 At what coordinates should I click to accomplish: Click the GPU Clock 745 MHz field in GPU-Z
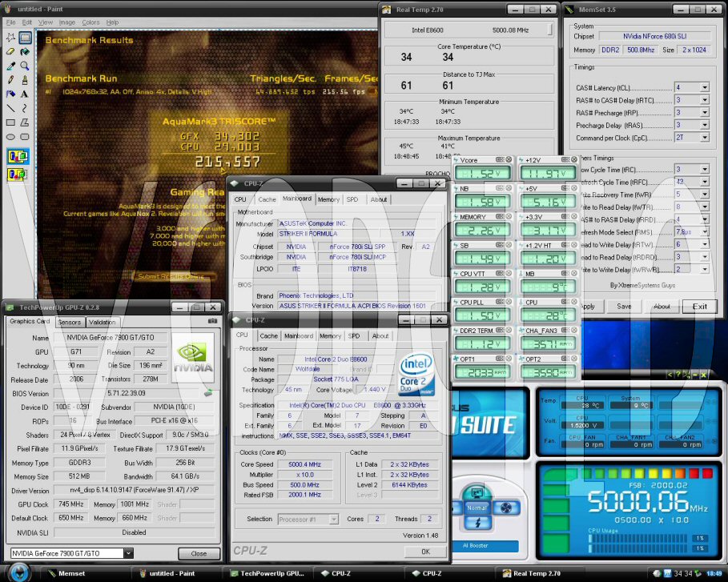[71, 504]
